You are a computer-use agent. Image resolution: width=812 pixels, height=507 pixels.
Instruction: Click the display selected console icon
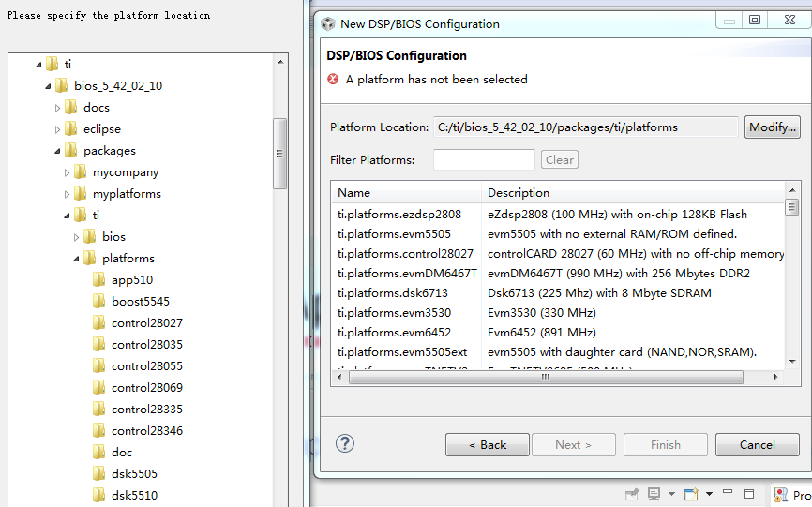654,494
